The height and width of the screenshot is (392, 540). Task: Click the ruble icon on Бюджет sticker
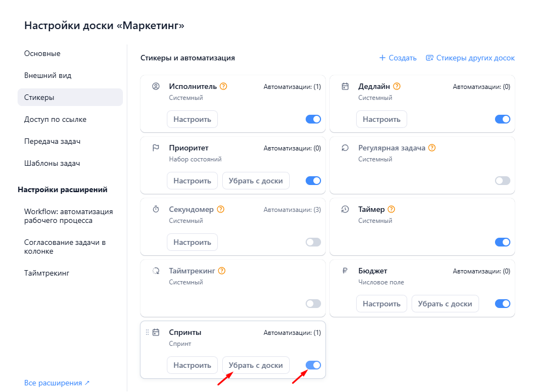tap(345, 271)
